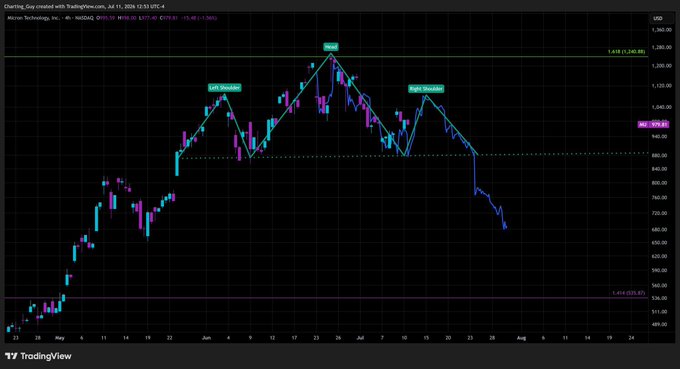The image size is (680, 369).
Task: Click the 760.00 price axis label
Action: click(660, 198)
